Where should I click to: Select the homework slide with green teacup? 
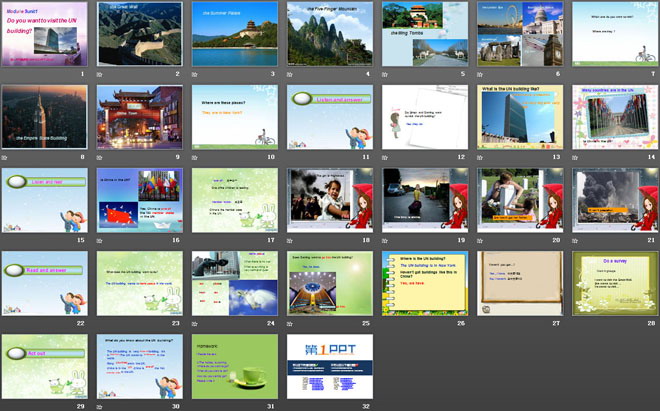tap(234, 366)
